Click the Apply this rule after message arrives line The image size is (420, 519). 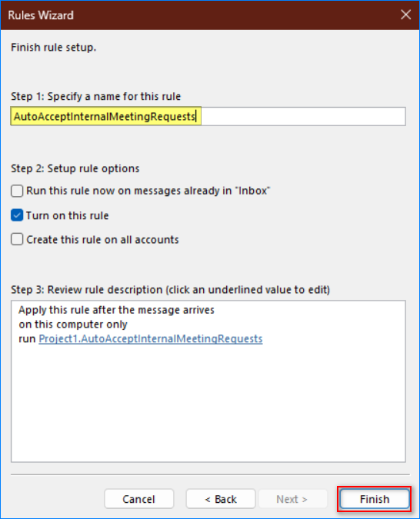117,310
